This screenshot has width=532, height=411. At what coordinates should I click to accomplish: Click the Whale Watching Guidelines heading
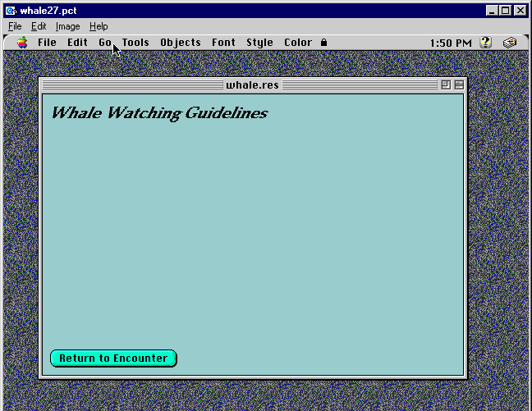(x=159, y=113)
